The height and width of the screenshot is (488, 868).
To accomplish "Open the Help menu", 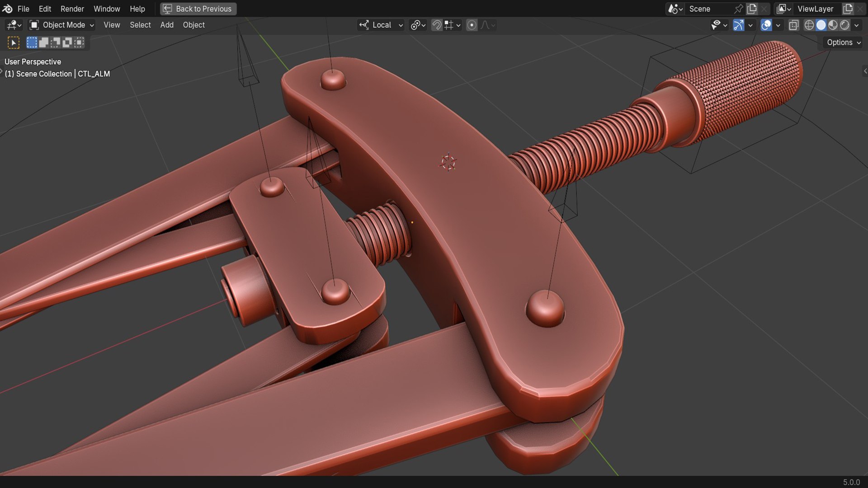I will 137,9.
